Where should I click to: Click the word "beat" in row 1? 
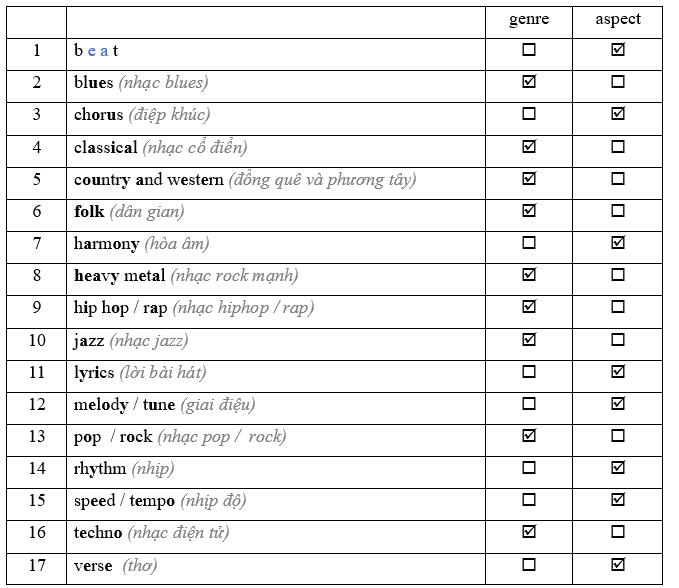[96, 50]
